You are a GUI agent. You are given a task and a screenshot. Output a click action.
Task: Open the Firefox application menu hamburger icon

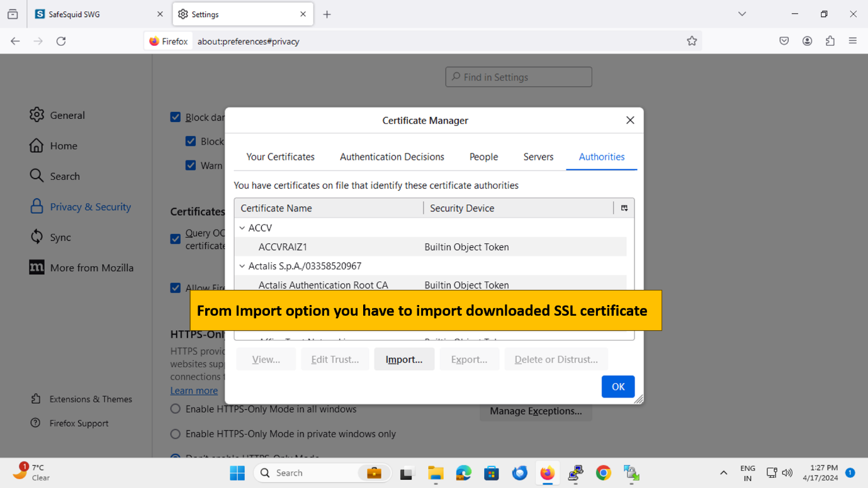click(x=853, y=41)
